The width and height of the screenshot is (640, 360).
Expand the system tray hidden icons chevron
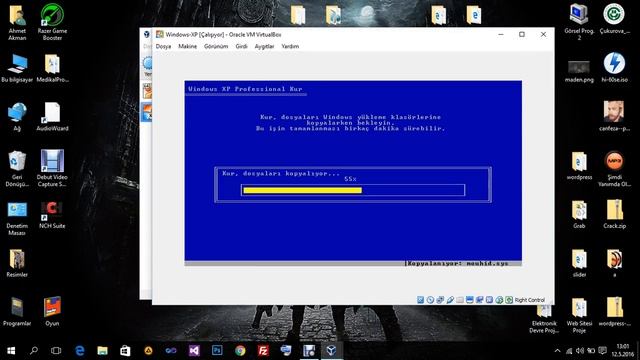(558, 351)
